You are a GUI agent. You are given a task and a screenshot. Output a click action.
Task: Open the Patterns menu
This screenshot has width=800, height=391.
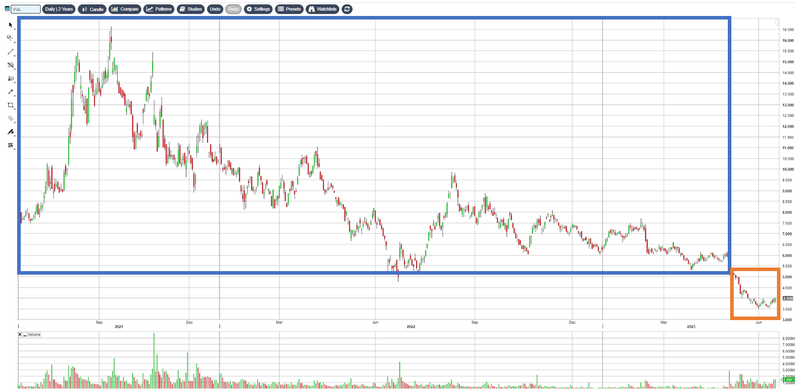[x=159, y=9]
